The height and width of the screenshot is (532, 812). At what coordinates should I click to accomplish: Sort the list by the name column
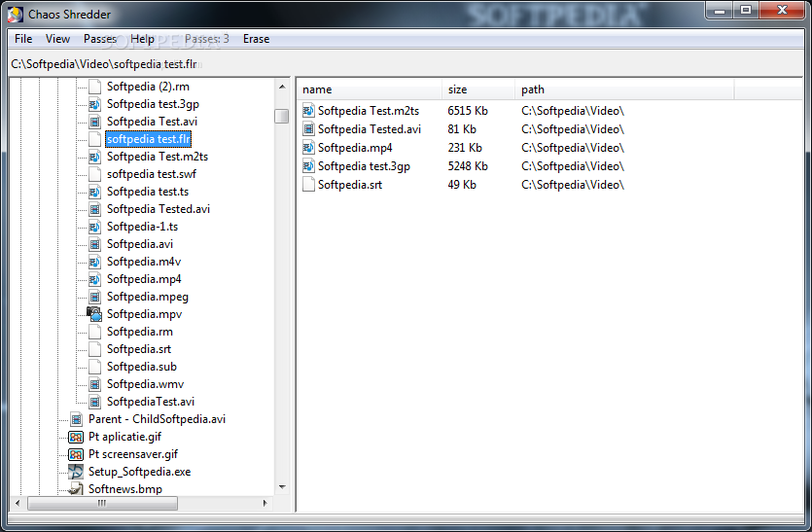(370, 89)
